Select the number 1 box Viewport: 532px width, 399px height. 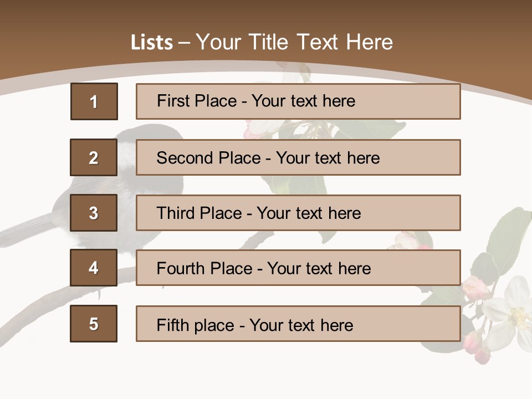(94, 101)
